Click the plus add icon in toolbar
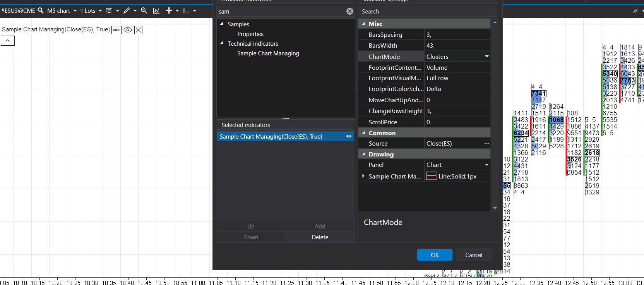 coord(169,10)
